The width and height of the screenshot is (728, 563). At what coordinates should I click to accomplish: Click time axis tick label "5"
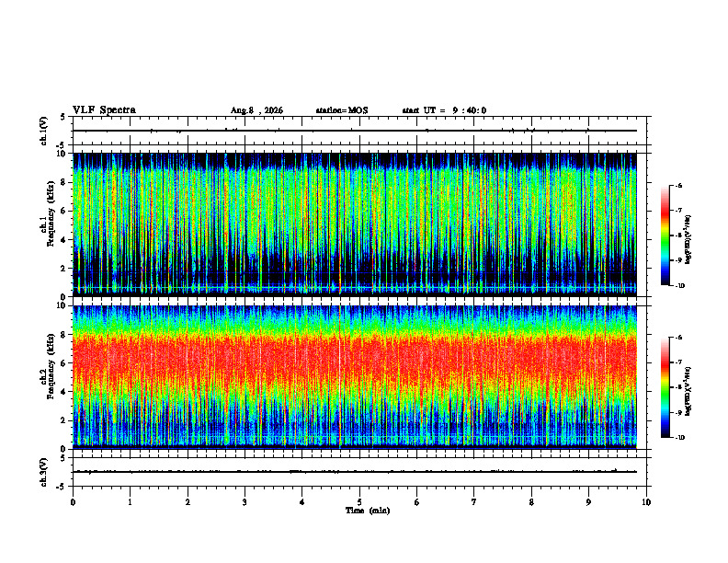(x=359, y=502)
